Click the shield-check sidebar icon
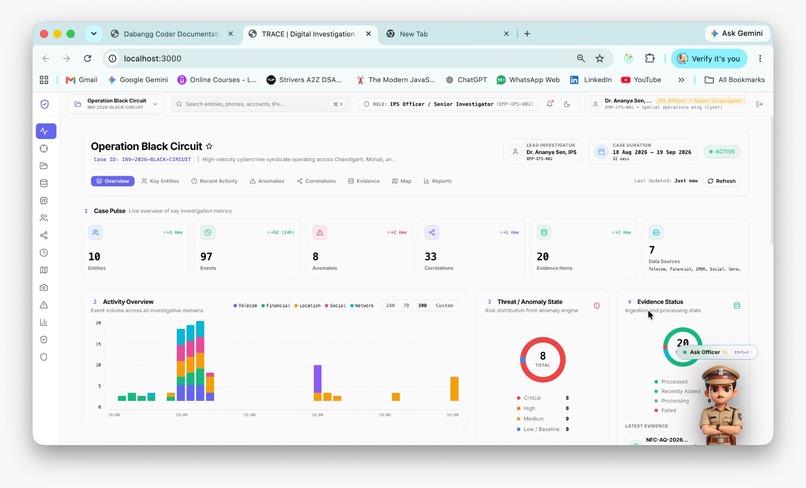Screen dimensions: 806x488 (x=44, y=339)
